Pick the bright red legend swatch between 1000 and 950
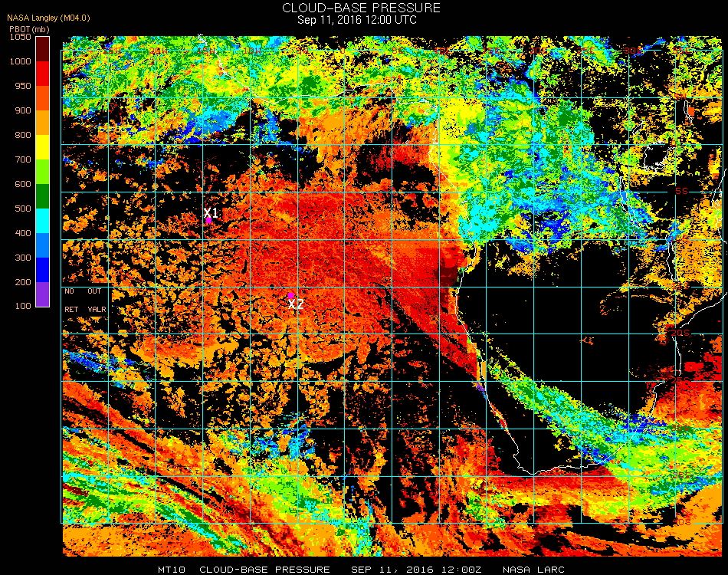 point(43,74)
